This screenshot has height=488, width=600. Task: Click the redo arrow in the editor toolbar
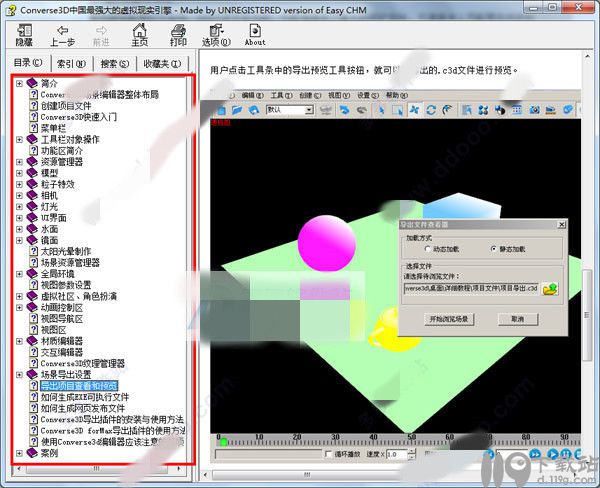coord(362,110)
